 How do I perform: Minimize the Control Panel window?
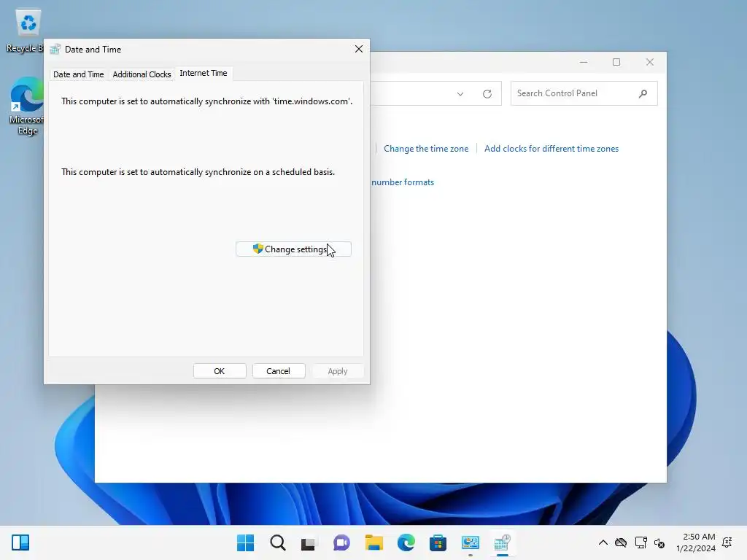coord(584,62)
